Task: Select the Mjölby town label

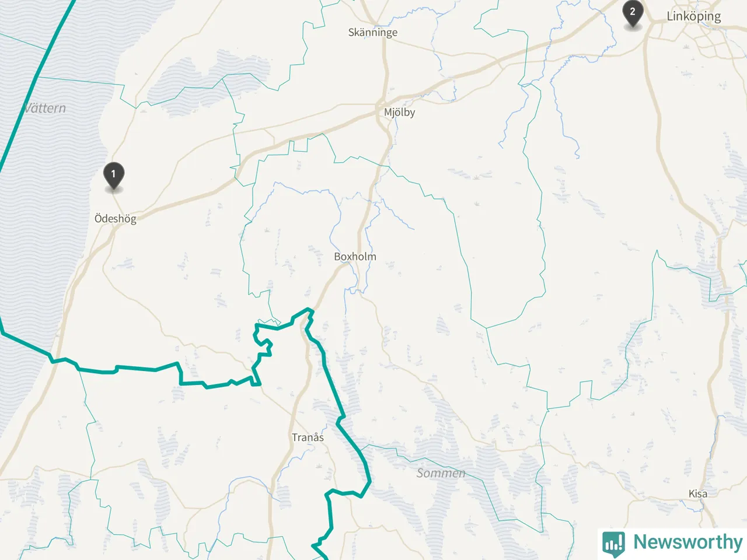Action: [399, 112]
